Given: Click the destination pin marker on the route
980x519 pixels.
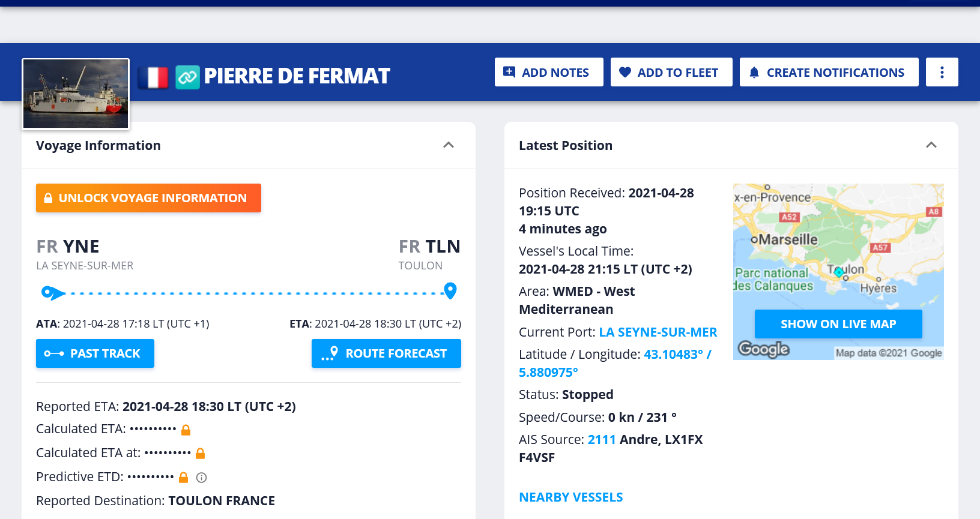Looking at the screenshot, I should 450,290.
